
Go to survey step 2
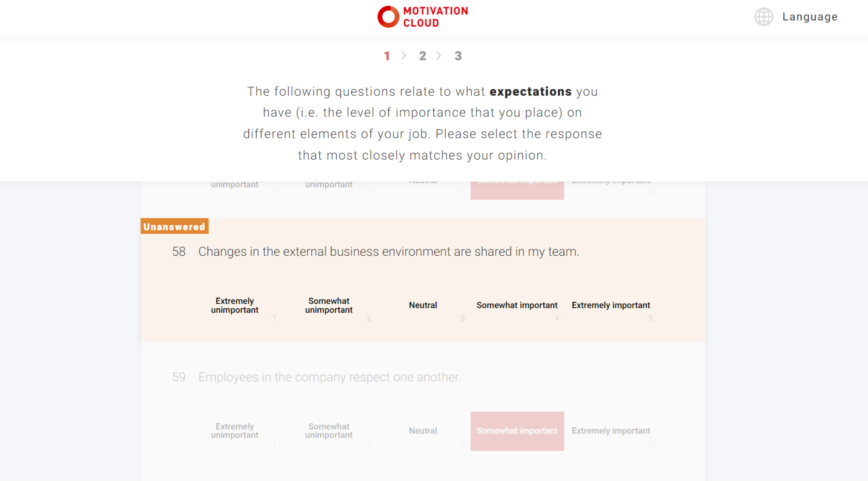click(x=422, y=56)
